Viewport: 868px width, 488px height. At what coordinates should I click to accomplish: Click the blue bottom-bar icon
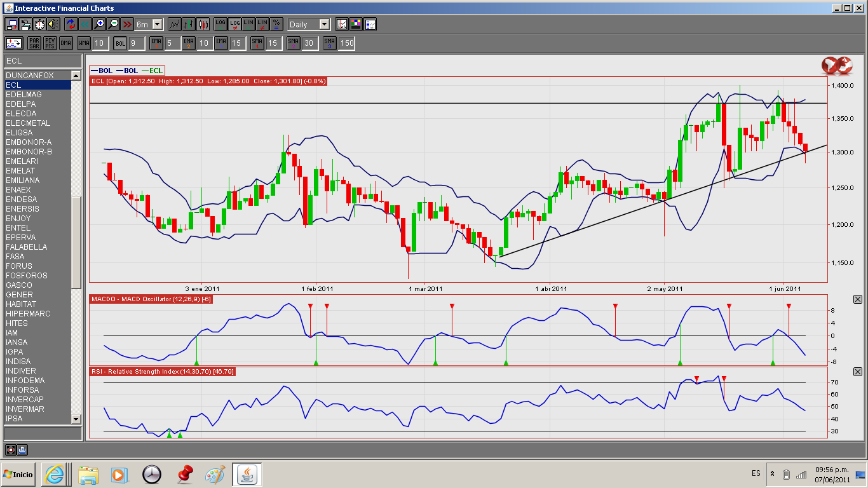click(x=22, y=450)
